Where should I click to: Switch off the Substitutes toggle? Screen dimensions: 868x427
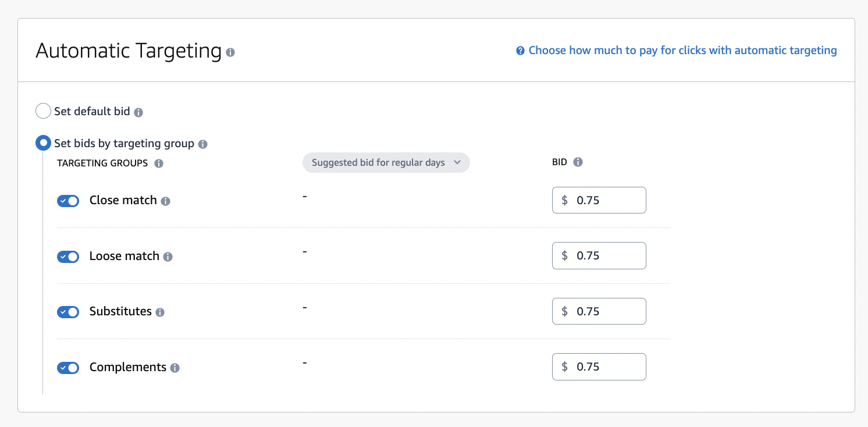click(68, 312)
